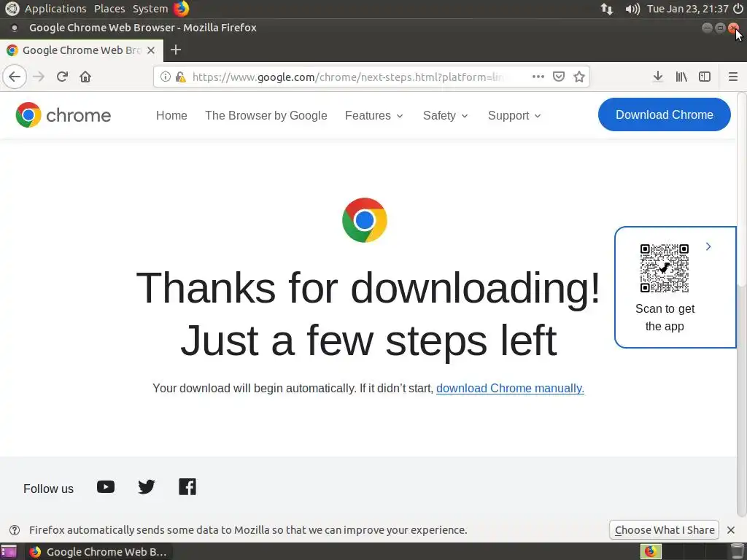Open the Firefox home page icon
Image resolution: width=747 pixels, height=560 pixels.
point(85,77)
